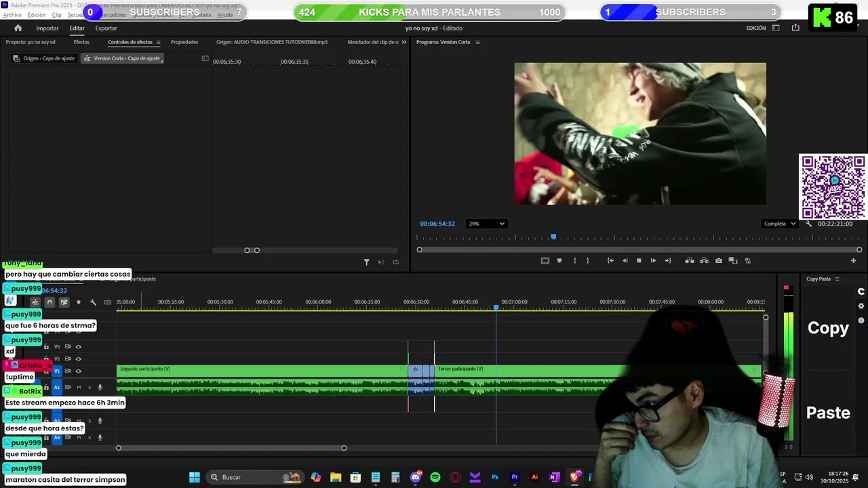
Task: Open Spotify from the taskbar
Action: tap(435, 477)
